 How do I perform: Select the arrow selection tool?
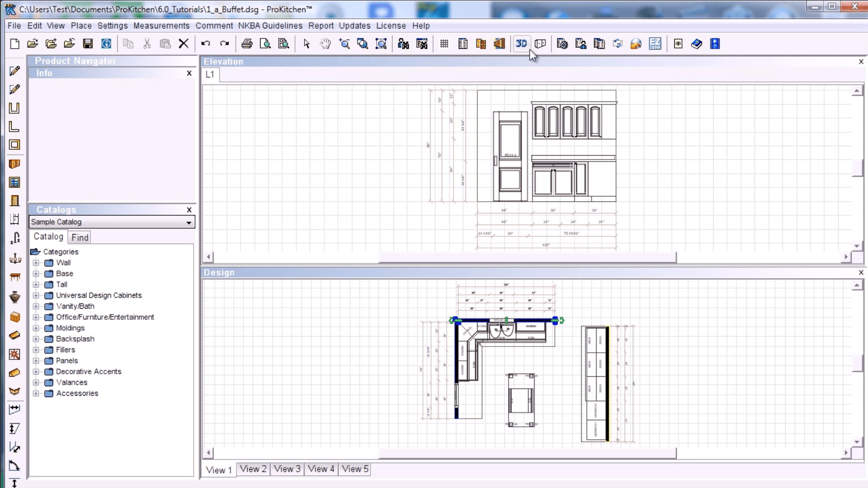tap(306, 44)
